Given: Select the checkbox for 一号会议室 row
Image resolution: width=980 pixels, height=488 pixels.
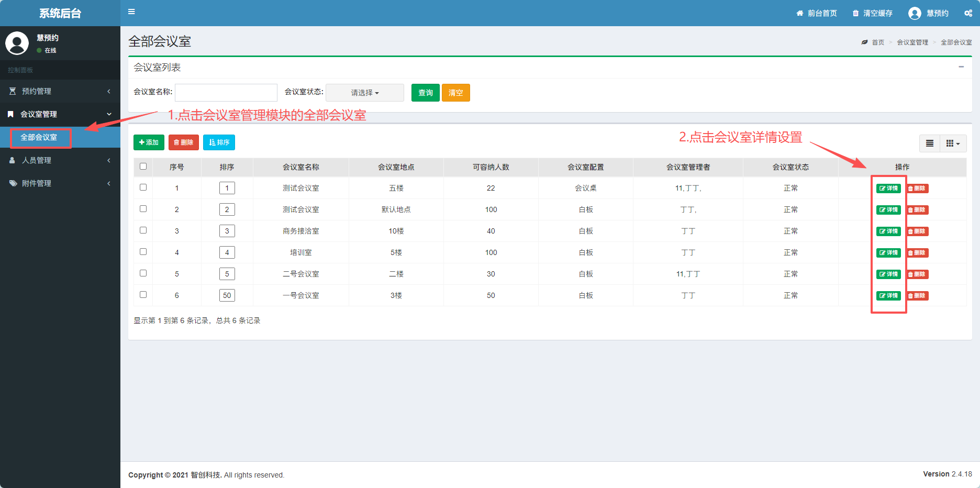Looking at the screenshot, I should [x=143, y=295].
